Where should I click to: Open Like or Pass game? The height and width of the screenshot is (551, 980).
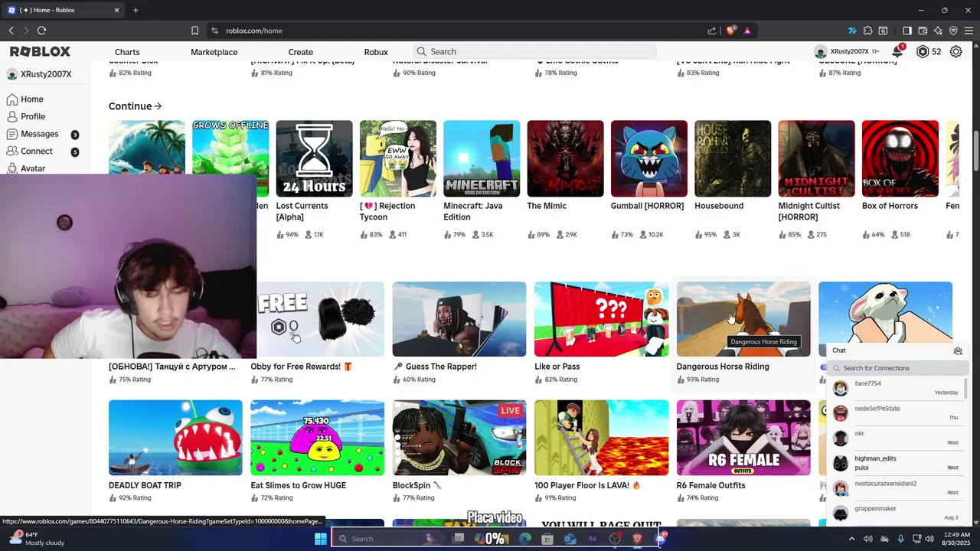601,319
